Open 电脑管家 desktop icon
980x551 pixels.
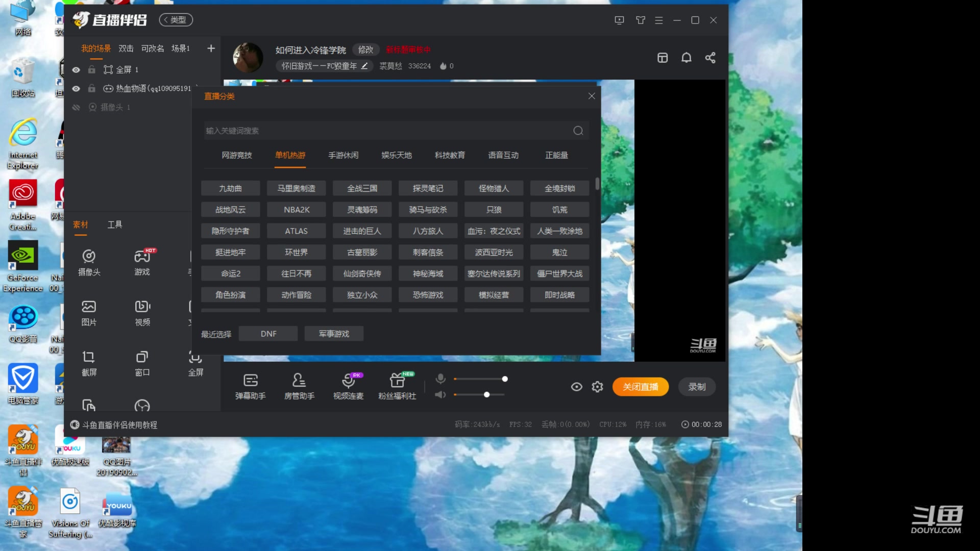[x=23, y=384]
